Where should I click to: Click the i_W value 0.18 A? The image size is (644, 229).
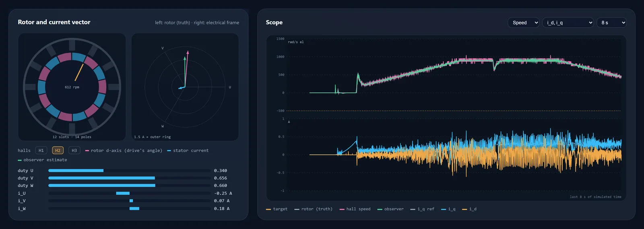[222, 208]
